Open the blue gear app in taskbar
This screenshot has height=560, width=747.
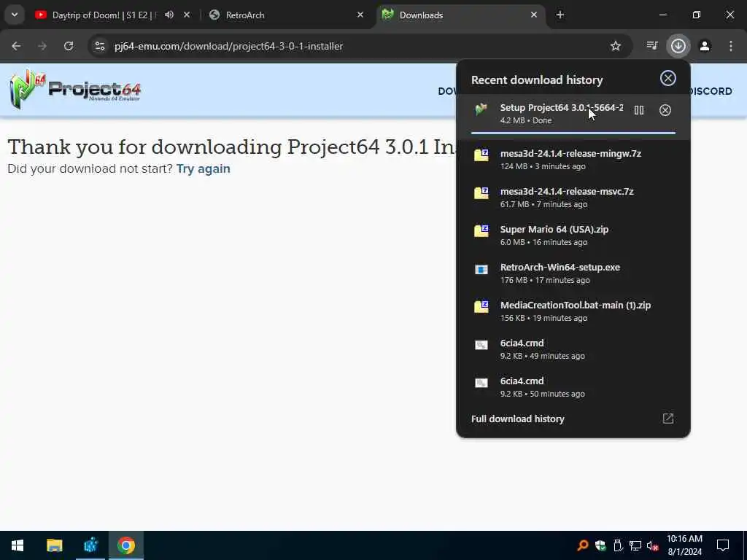tap(90, 545)
